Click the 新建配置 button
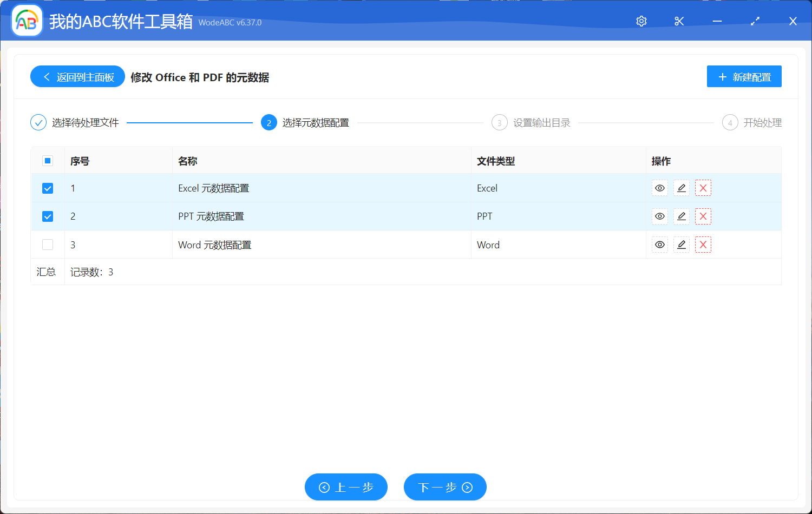 point(744,77)
